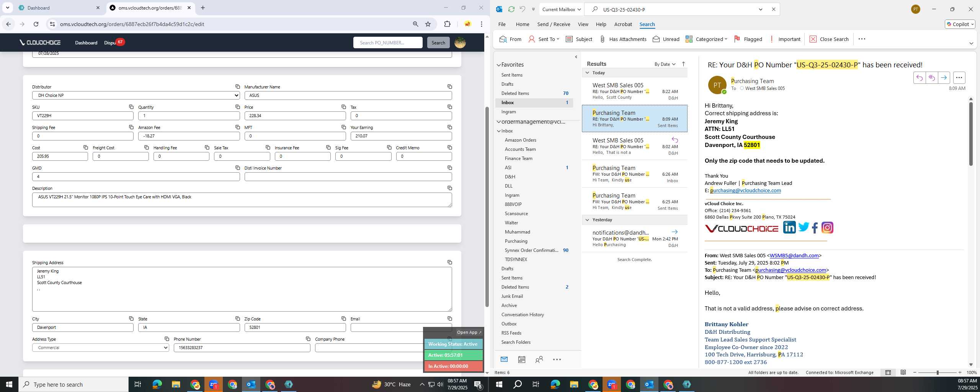The width and height of the screenshot is (980, 392).
Task: Open Instagram icon in email signature
Action: 827,228
